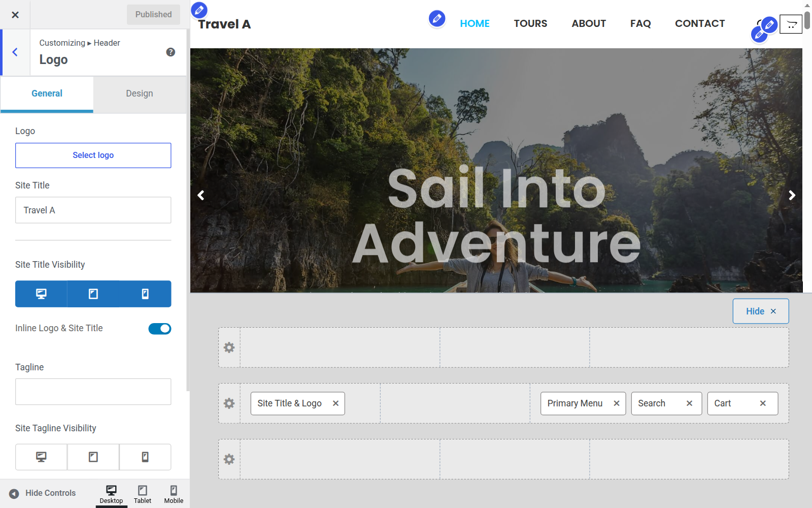This screenshot has height=508, width=812.
Task: Remove the Search element from the builder
Action: [x=689, y=403]
